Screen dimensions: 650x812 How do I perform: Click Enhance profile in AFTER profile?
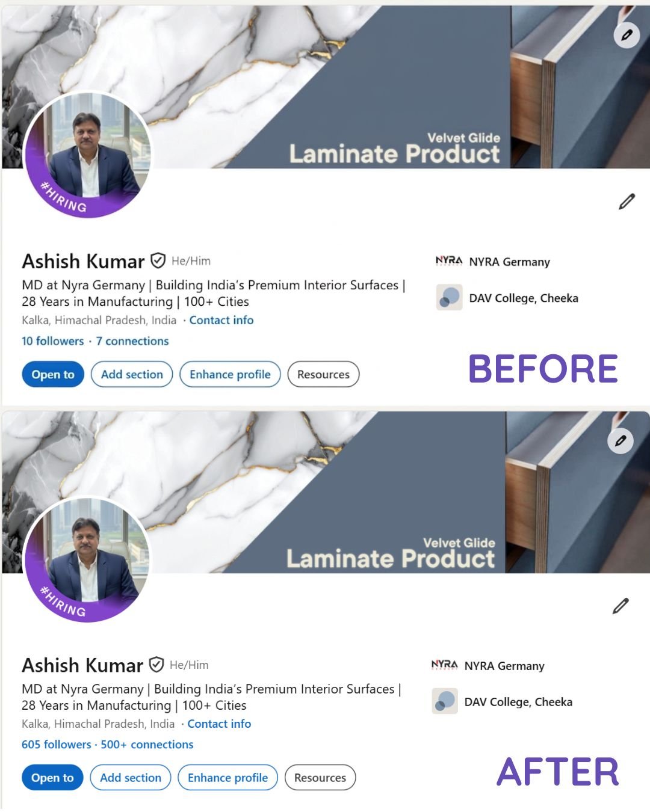[x=227, y=778]
